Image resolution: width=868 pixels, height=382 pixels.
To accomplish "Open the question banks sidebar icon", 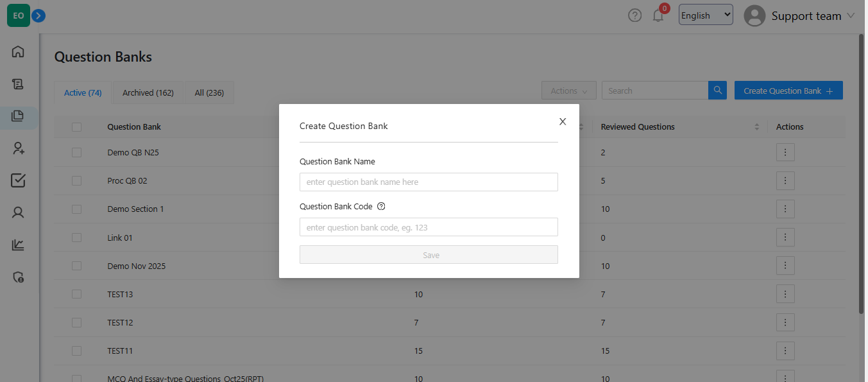I will (18, 116).
